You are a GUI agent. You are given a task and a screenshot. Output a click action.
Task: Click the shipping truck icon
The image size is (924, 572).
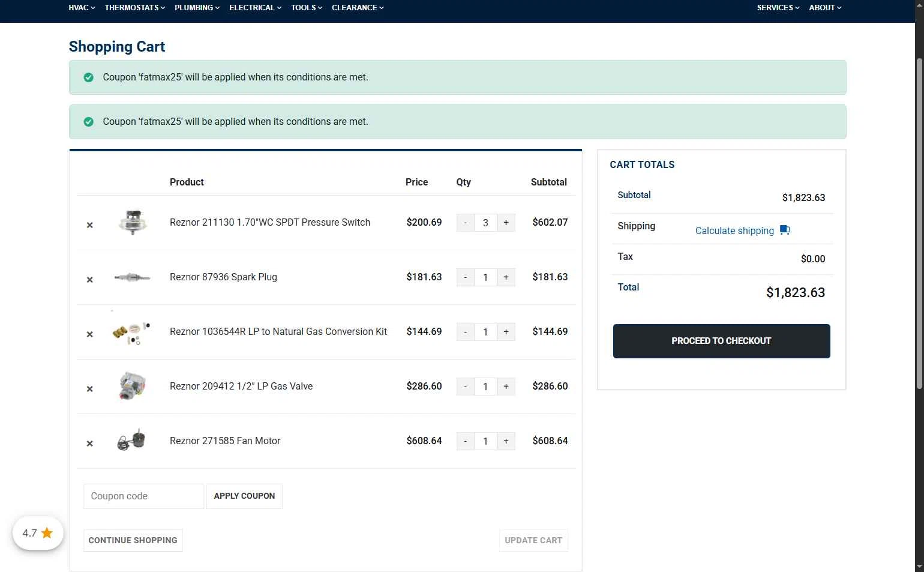(785, 230)
